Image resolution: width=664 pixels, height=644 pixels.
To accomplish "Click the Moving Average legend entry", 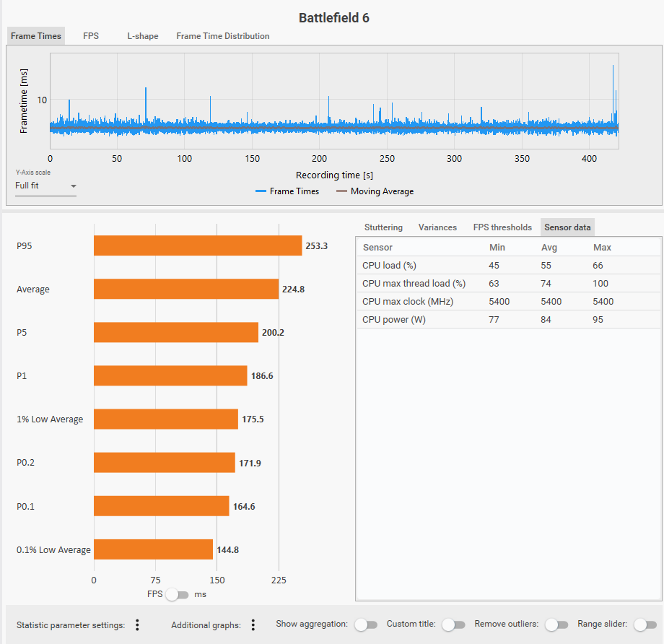I will 375,191.
